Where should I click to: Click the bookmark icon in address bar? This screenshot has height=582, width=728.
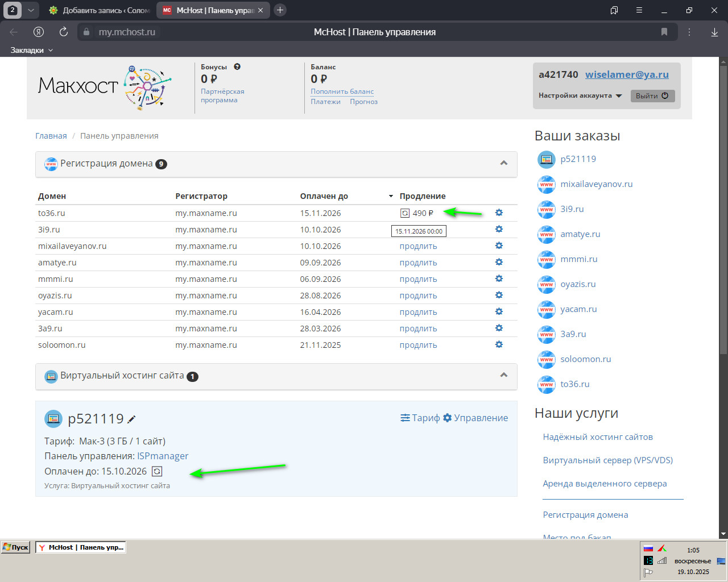(x=664, y=32)
